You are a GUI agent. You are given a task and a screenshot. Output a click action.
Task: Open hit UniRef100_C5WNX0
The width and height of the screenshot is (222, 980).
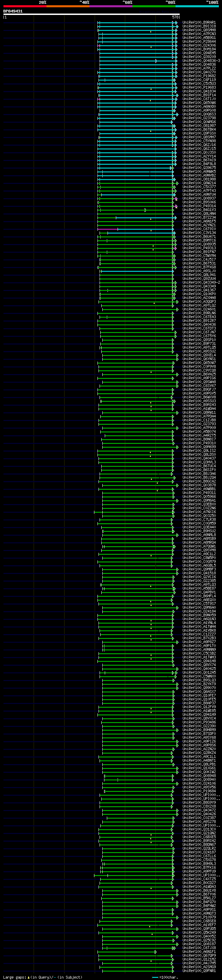[199, 677]
